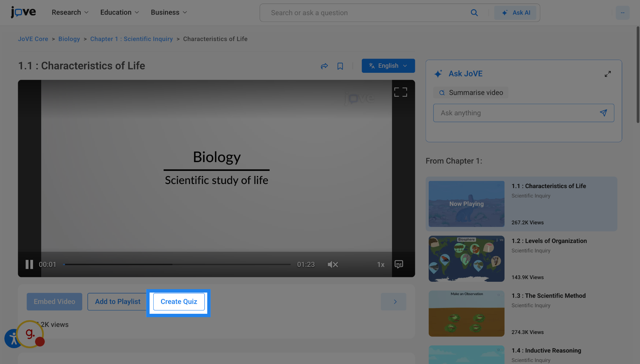The width and height of the screenshot is (640, 364).
Task: Unmute the video audio
Action: coord(332,264)
